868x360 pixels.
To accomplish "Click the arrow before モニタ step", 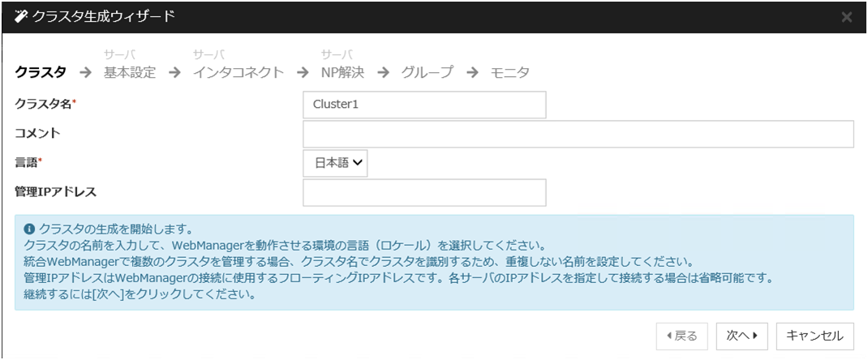I will (x=472, y=72).
